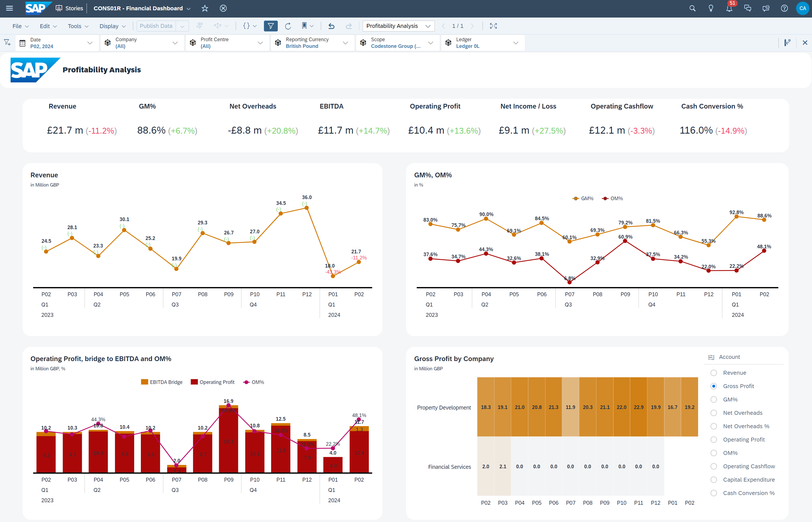Click the version management toolbar icon
Screen dimensions: 812x522
tap(199, 26)
